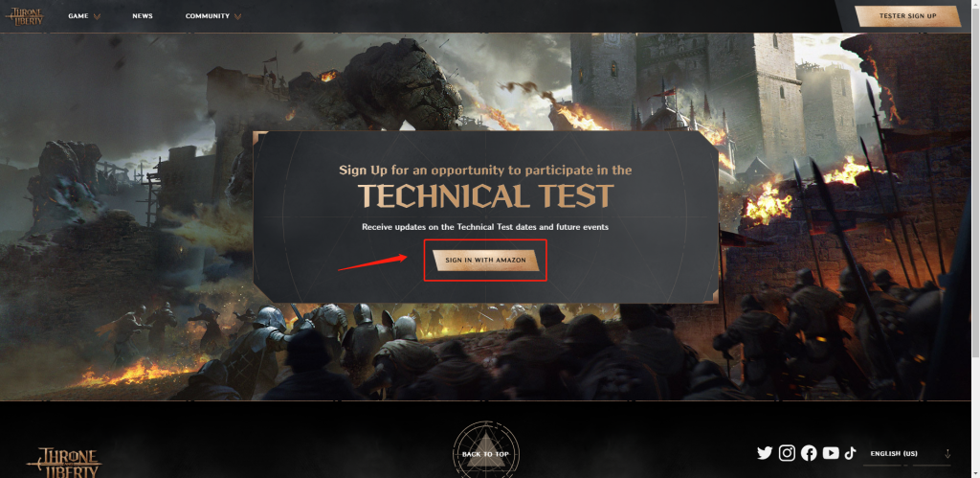Image resolution: width=980 pixels, height=478 pixels.
Task: Click the Throne and Liberty logo in header
Action: (x=24, y=15)
